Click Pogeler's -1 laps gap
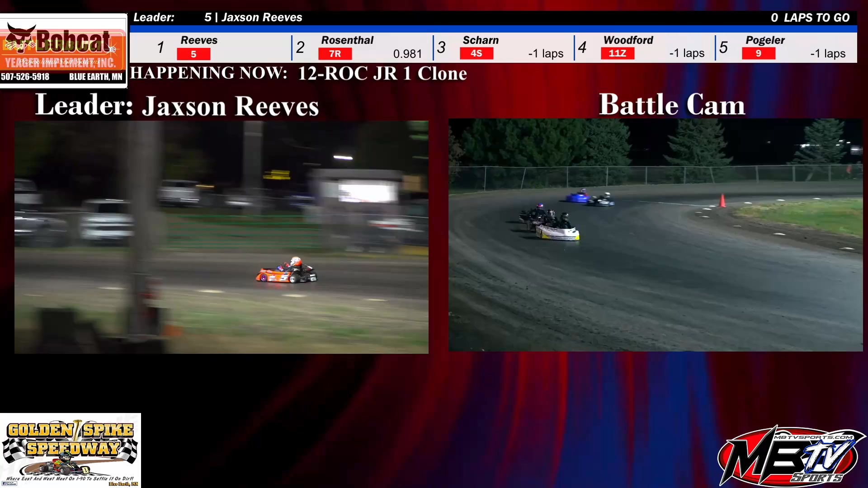 coord(828,54)
